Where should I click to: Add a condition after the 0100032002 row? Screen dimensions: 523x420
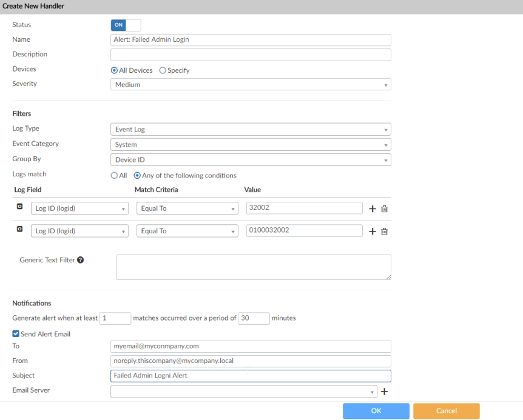373,231
